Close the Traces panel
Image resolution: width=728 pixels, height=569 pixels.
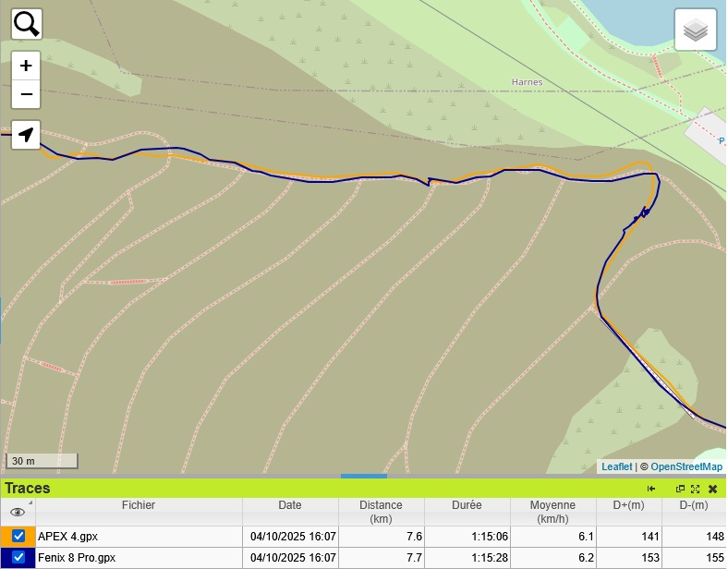712,489
